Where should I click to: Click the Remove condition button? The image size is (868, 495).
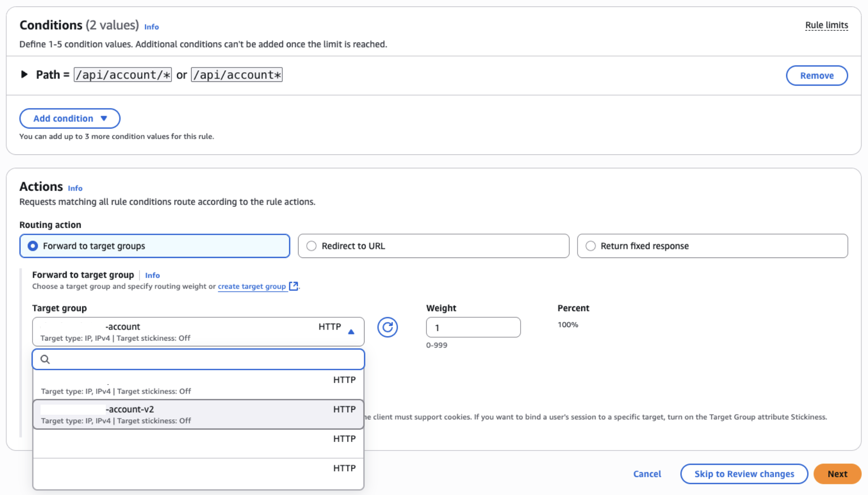[817, 76]
